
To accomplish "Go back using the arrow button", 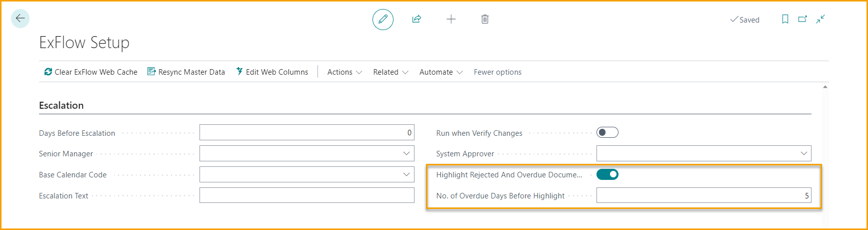I will pos(20,19).
